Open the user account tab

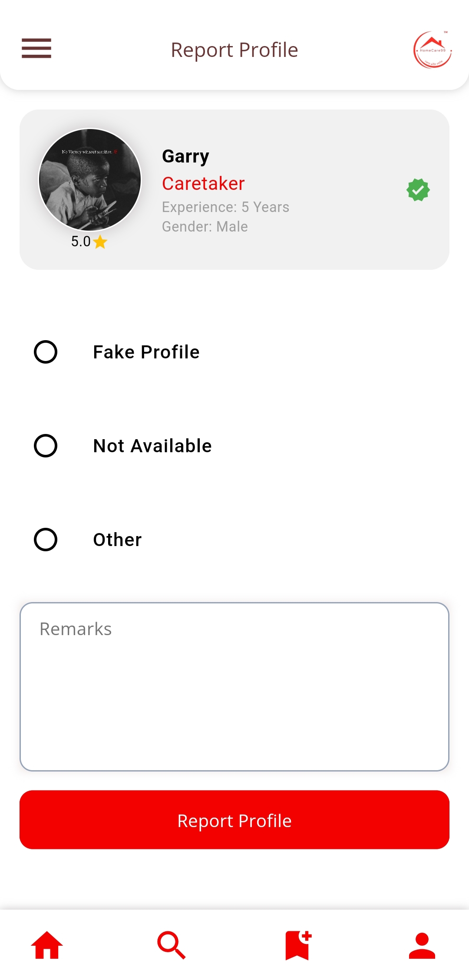422,945
